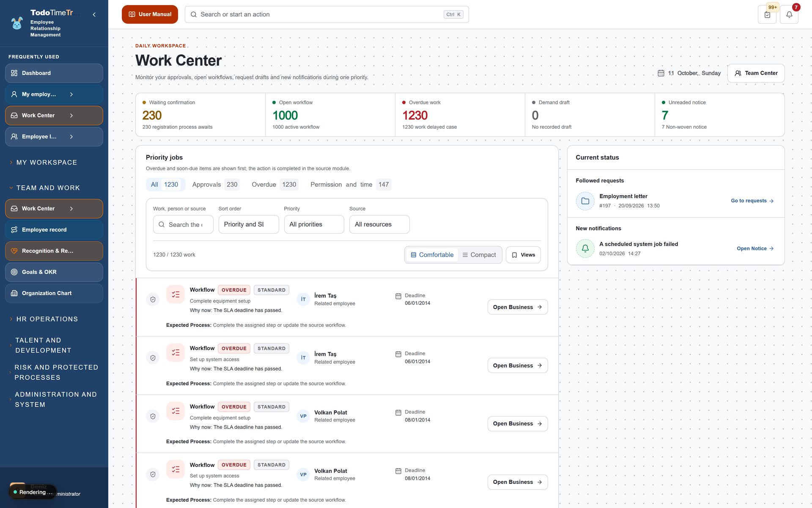Image resolution: width=812 pixels, height=508 pixels.
Task: Open Work Center under TEAM AND WORK
Action: (54, 209)
